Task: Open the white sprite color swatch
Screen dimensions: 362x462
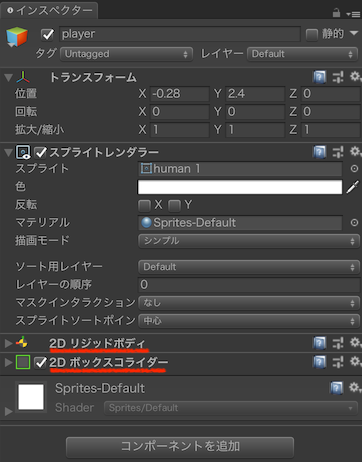Action: [240, 187]
